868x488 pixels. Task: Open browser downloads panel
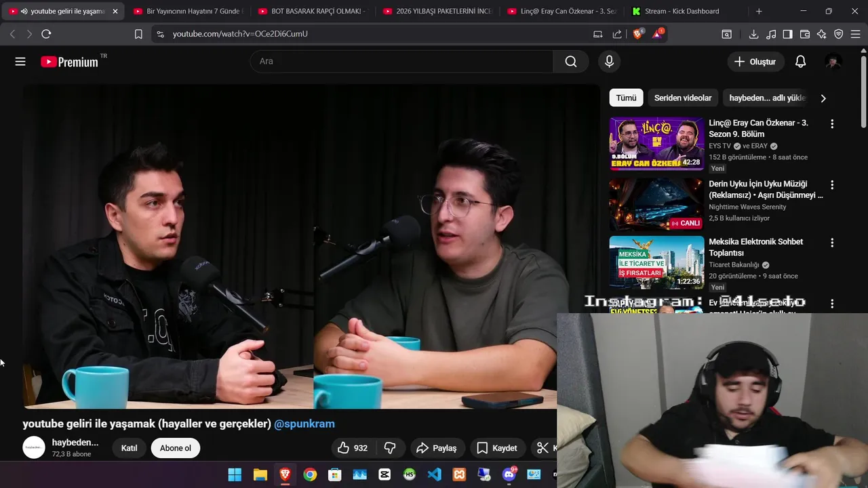tap(753, 34)
